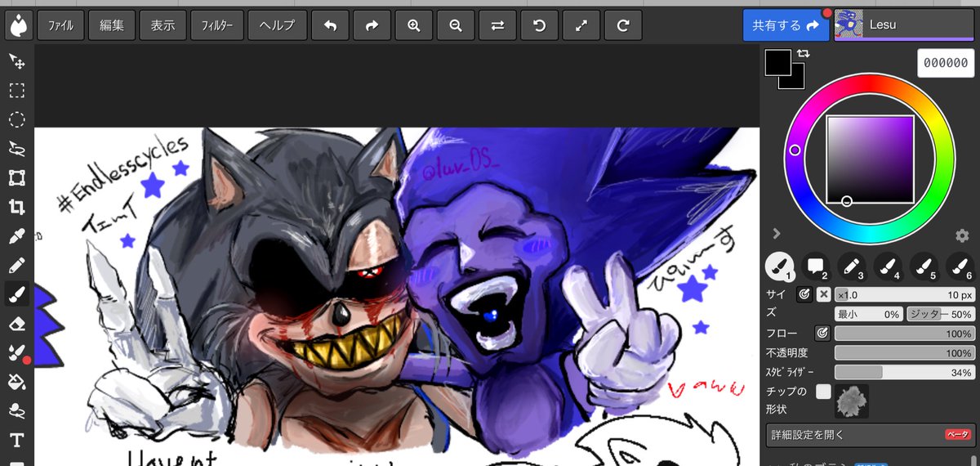Open the フィルター menu
980x466 pixels.
tap(217, 25)
